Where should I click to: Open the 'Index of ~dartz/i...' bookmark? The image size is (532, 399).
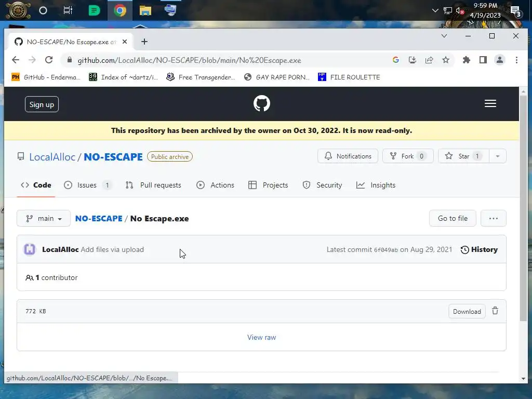click(x=123, y=77)
